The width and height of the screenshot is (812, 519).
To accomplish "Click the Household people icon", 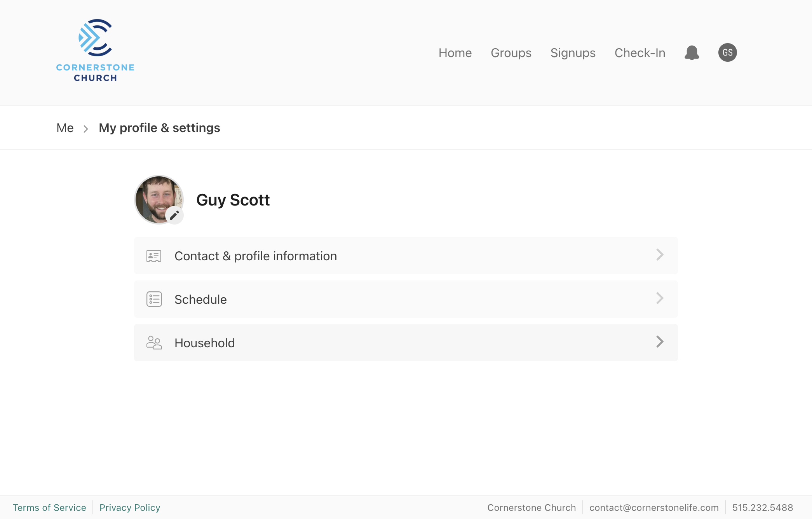I will click(154, 343).
